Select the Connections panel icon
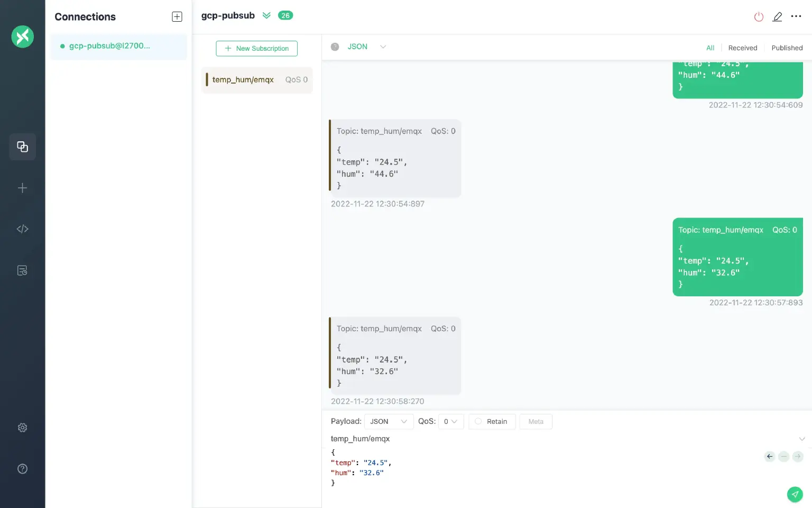The height and width of the screenshot is (508, 812). [22, 147]
